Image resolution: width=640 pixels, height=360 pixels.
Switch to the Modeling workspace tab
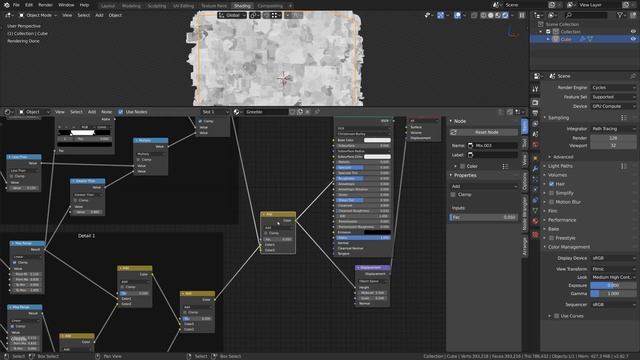coord(131,6)
